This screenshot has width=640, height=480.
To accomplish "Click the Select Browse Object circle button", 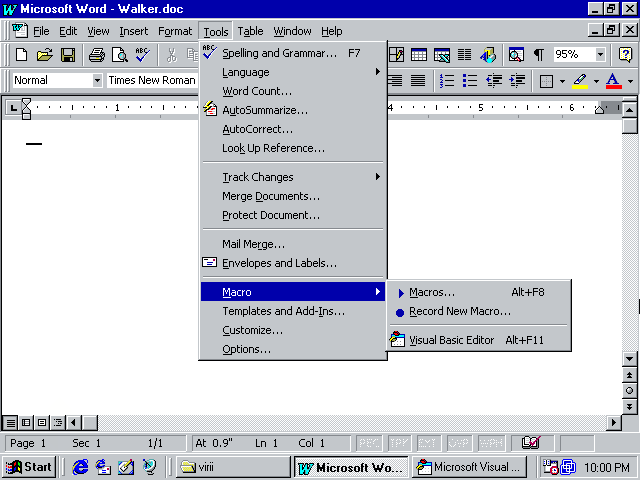I will (629, 391).
